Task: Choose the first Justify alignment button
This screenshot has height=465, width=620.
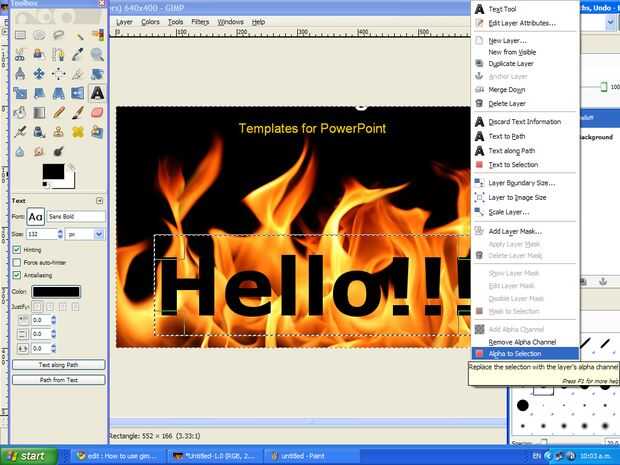Action: (38, 307)
